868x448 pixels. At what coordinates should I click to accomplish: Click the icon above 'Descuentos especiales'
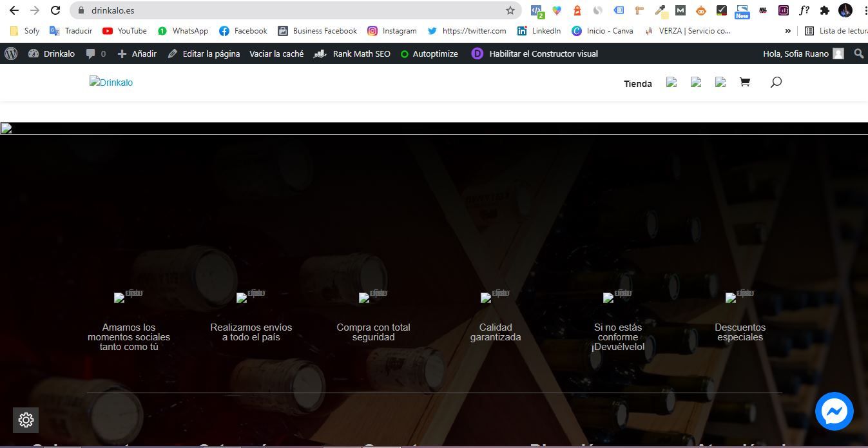tap(740, 296)
